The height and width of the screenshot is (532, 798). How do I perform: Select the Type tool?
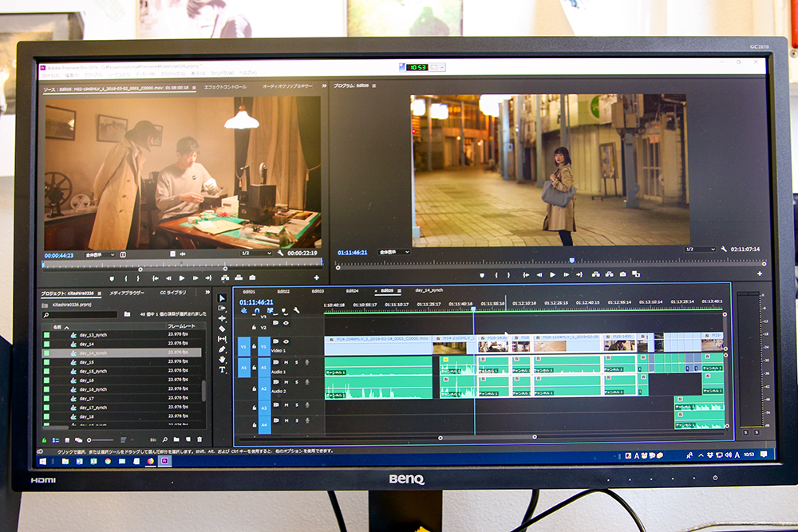tap(222, 370)
